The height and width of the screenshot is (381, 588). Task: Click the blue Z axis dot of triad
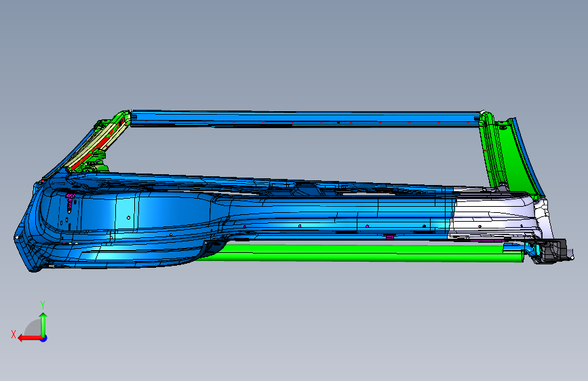click(x=44, y=338)
